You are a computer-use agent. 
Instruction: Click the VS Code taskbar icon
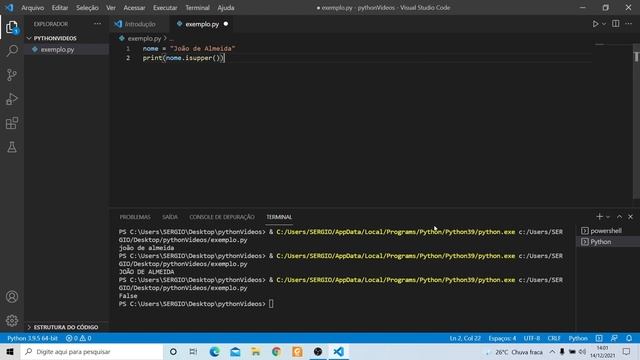click(338, 352)
